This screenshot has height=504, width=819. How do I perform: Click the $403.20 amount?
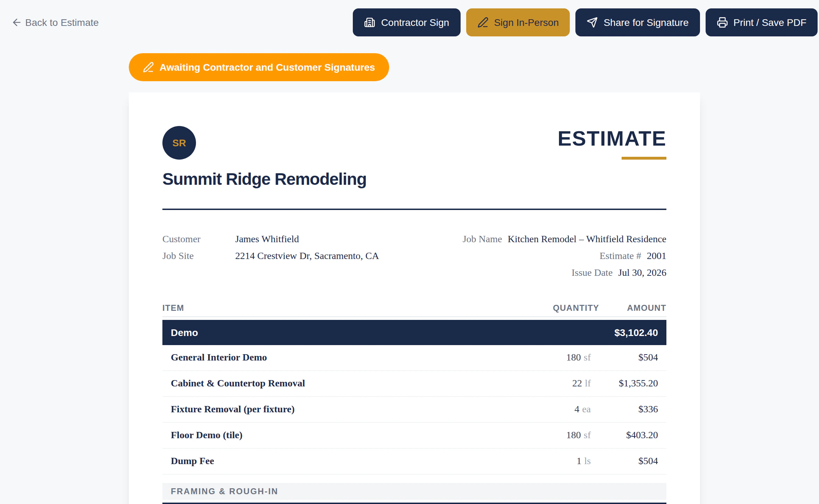tap(642, 435)
